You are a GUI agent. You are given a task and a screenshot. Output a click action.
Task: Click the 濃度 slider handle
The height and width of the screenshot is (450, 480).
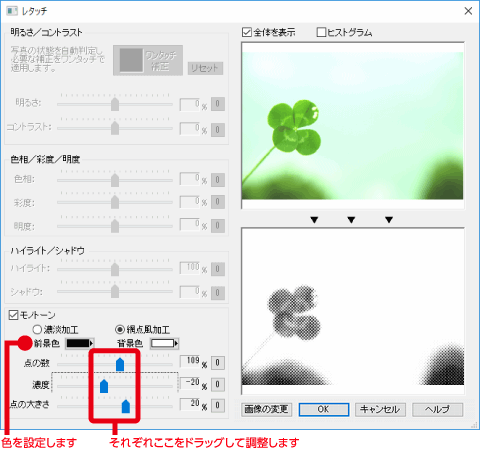(x=104, y=386)
